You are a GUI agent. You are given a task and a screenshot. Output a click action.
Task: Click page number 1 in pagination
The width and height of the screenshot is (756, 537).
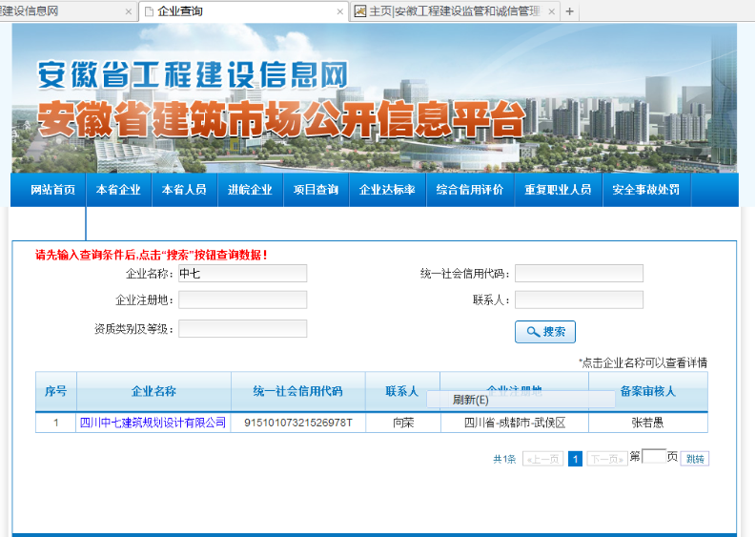[575, 459]
